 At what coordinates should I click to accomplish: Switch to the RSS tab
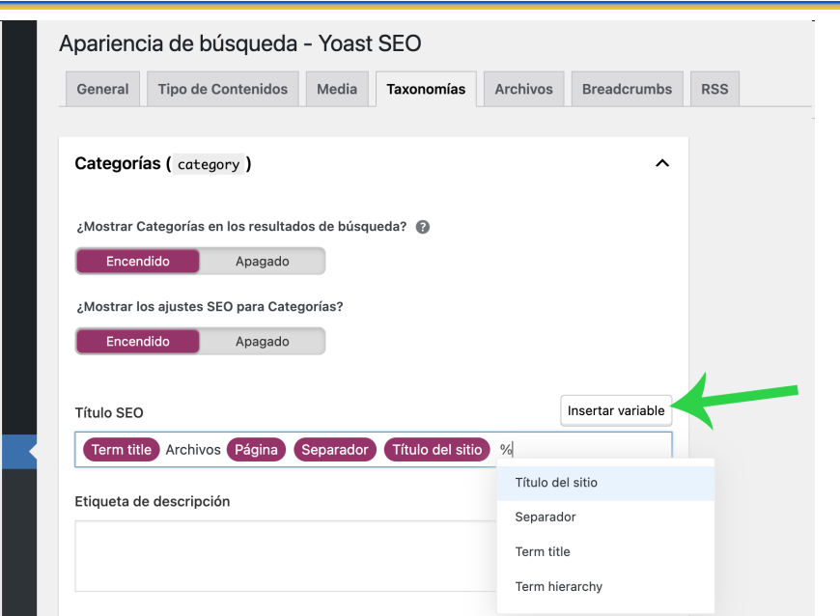coord(714,89)
